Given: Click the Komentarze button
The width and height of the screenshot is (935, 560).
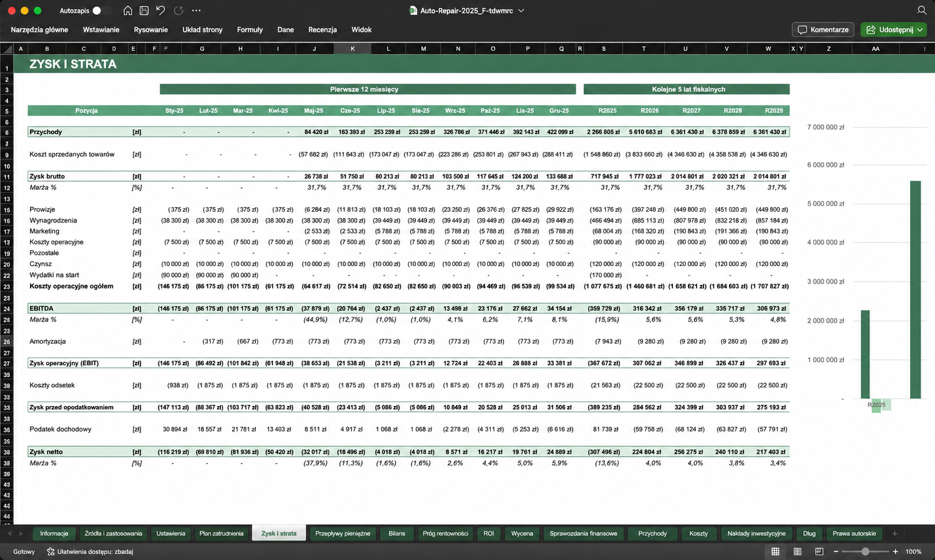Looking at the screenshot, I should 823,29.
